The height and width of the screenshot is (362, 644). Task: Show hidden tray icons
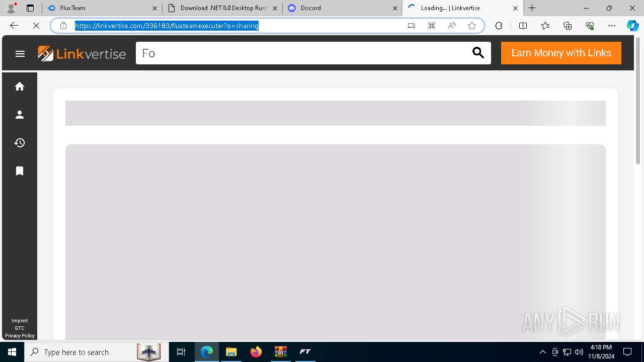tap(542, 352)
